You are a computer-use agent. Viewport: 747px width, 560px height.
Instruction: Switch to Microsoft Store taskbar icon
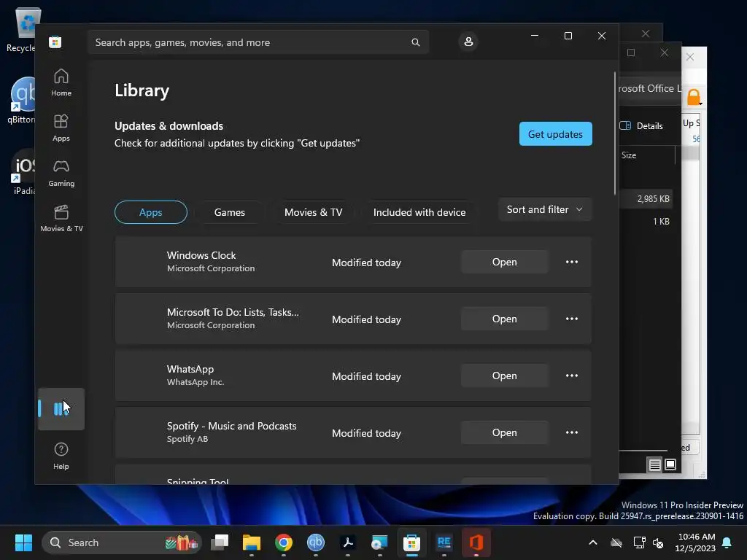click(x=411, y=542)
